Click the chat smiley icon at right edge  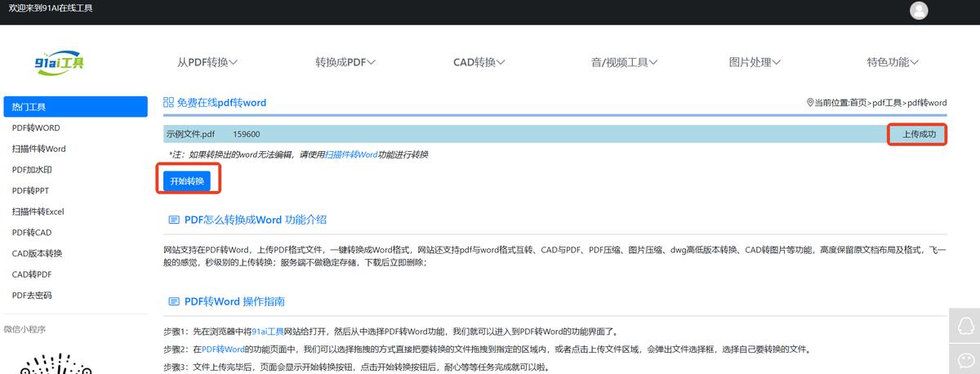coord(964,359)
